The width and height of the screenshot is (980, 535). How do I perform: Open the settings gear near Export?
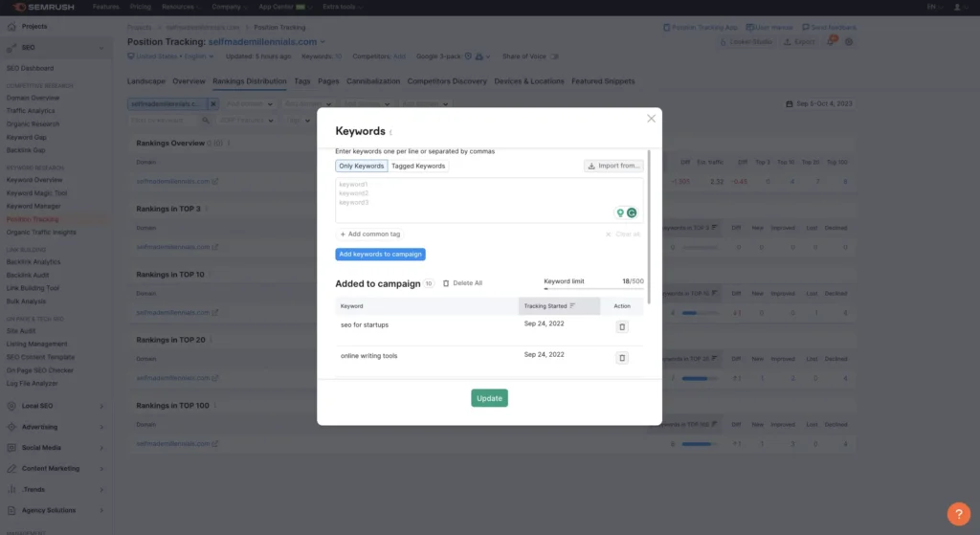click(x=849, y=42)
